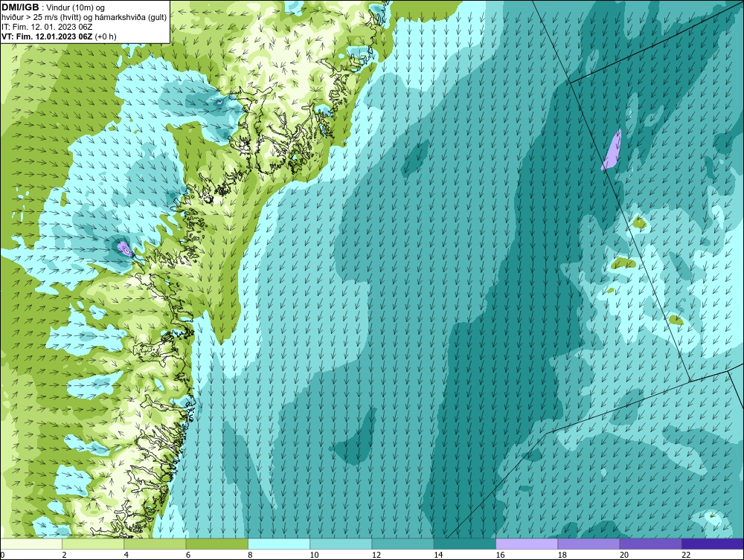Click the legend value '20'
744x560 pixels.
623,555
